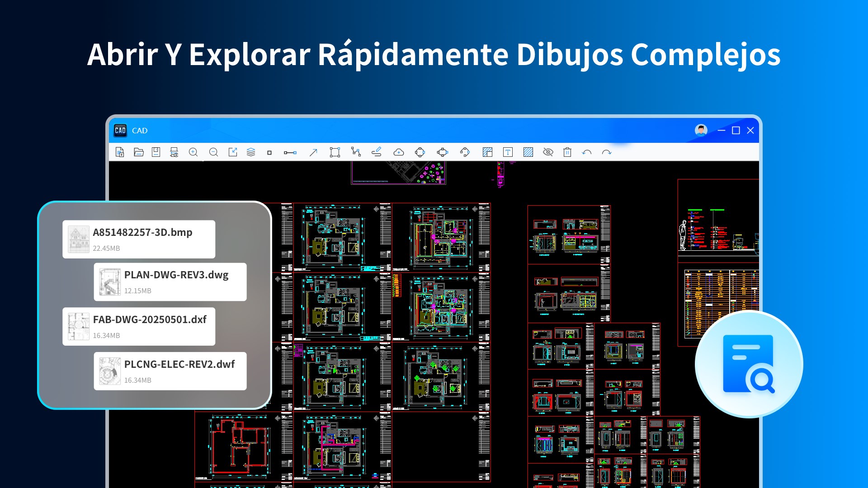
Task: Open the user profile avatar
Action: click(701, 131)
